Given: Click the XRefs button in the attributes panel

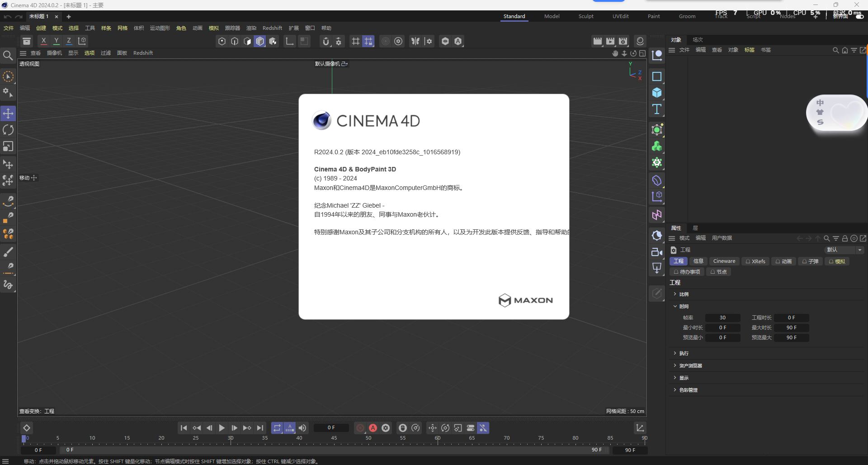Looking at the screenshot, I should 755,261.
